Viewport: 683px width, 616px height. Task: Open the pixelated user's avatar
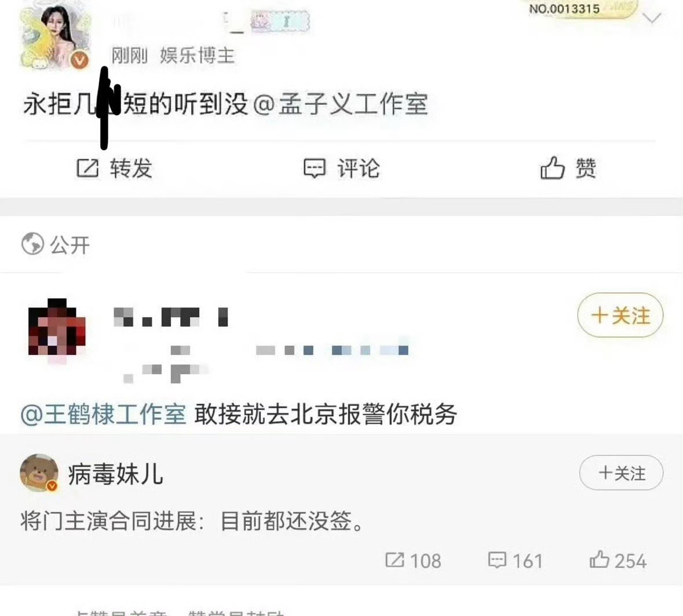point(57,327)
